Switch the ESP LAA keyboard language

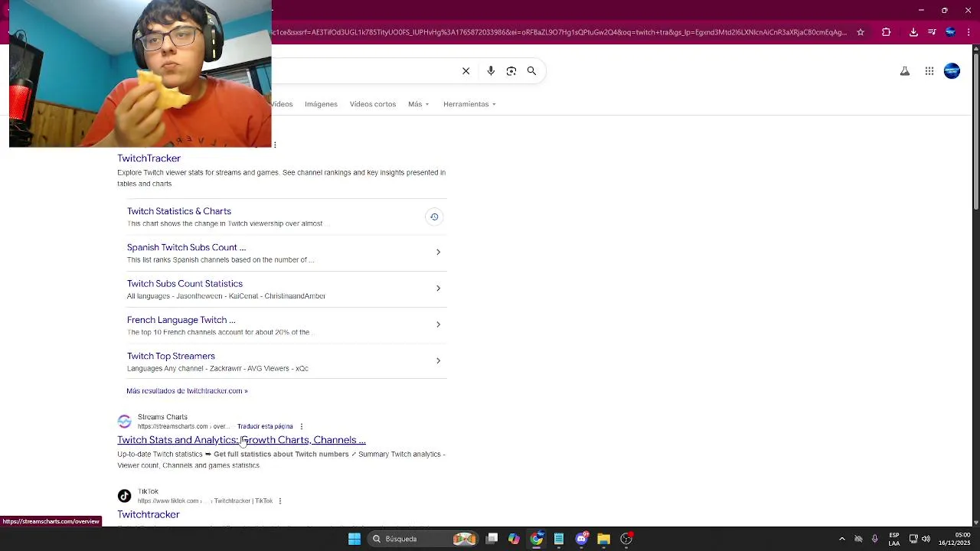point(894,539)
